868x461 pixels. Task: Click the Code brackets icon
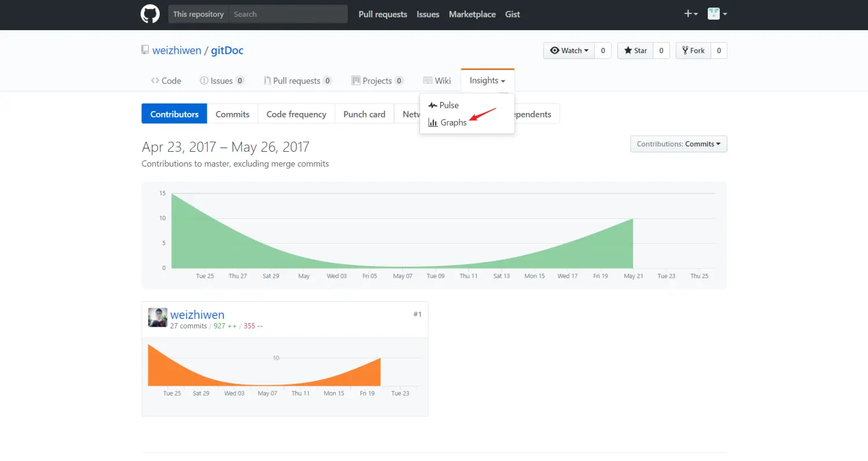[x=155, y=81]
